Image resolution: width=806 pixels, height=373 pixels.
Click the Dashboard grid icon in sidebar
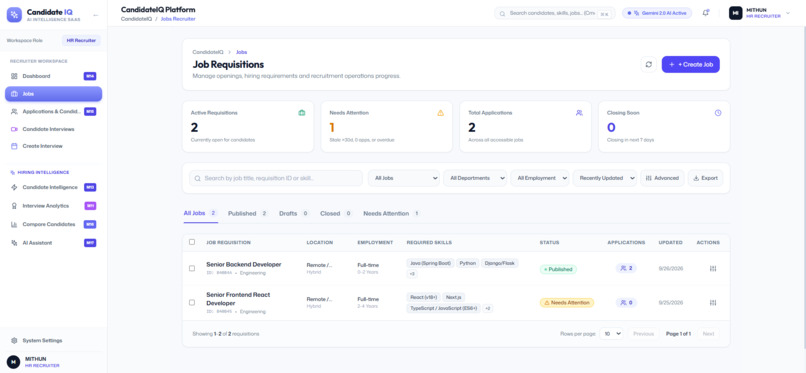[x=14, y=76]
